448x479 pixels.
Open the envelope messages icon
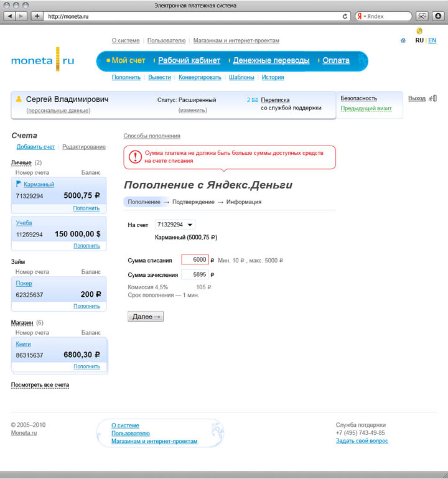point(254,100)
